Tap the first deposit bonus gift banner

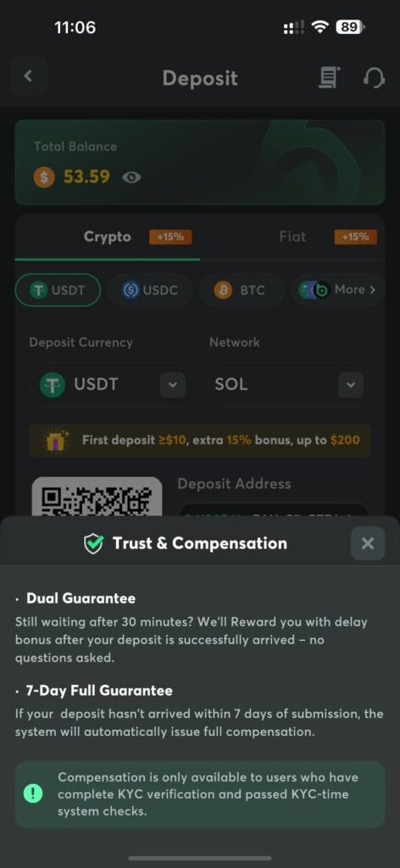point(200,441)
